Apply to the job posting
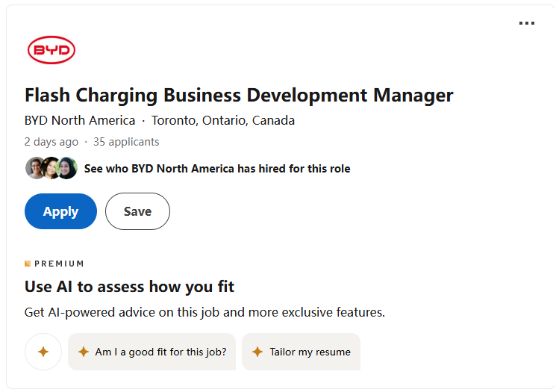Viewport: 556px width, 392px height. click(x=60, y=211)
